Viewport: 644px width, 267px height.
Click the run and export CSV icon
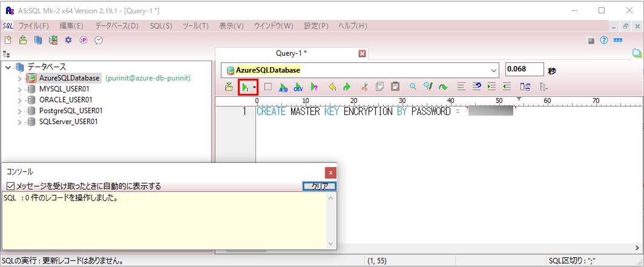click(298, 87)
